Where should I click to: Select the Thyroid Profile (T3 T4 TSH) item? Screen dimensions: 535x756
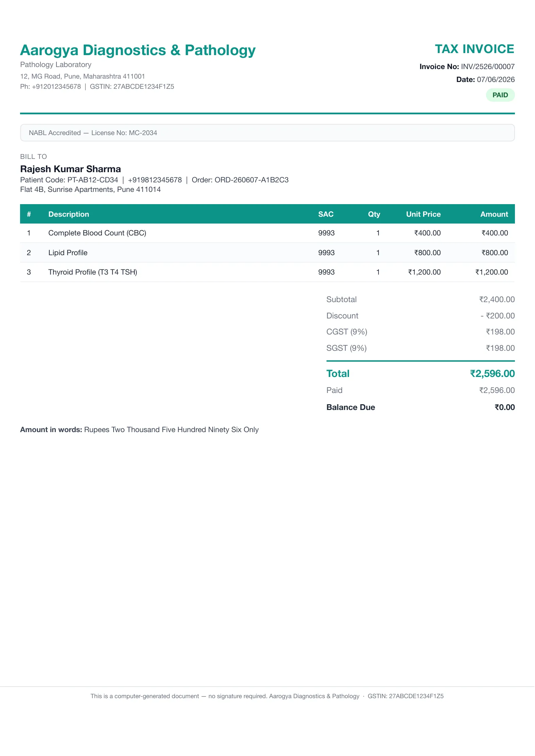coord(93,272)
